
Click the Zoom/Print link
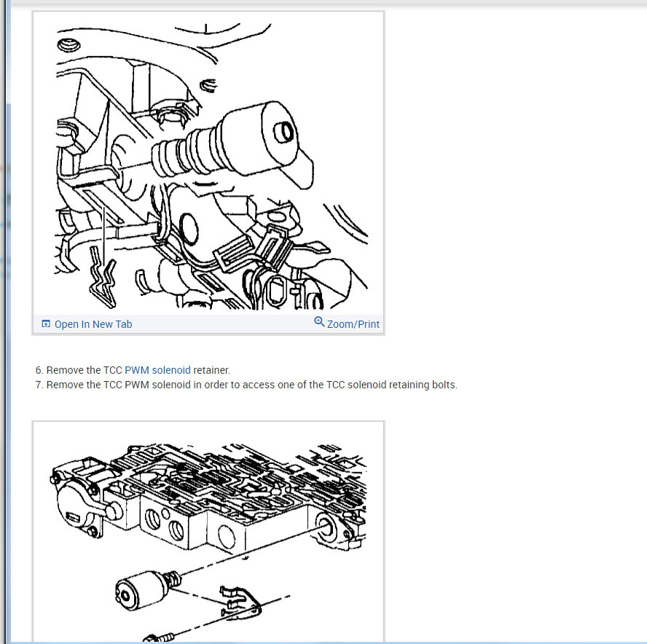point(353,324)
